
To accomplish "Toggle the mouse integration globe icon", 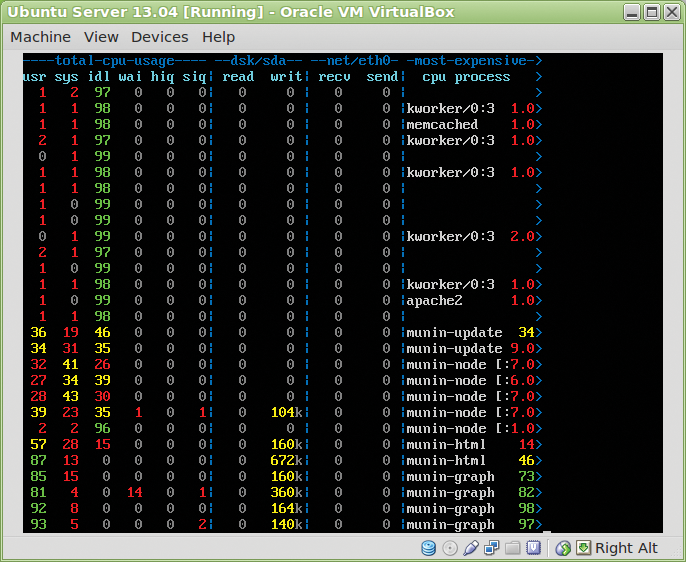I will click(563, 548).
